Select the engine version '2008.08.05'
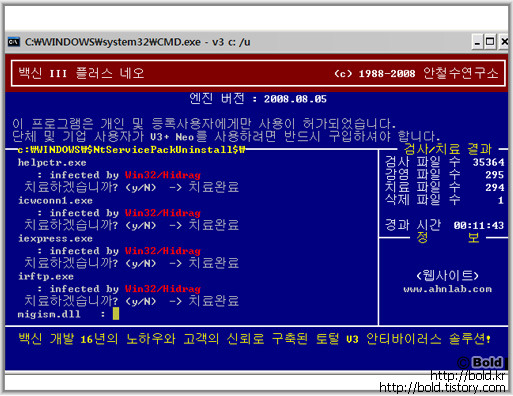The image size is (513, 396). tap(295, 99)
